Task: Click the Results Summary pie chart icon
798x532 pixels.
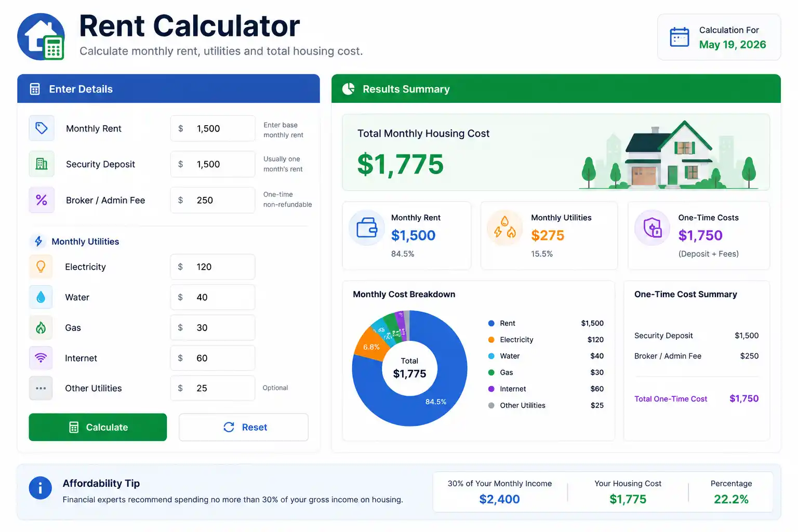Action: [x=349, y=89]
